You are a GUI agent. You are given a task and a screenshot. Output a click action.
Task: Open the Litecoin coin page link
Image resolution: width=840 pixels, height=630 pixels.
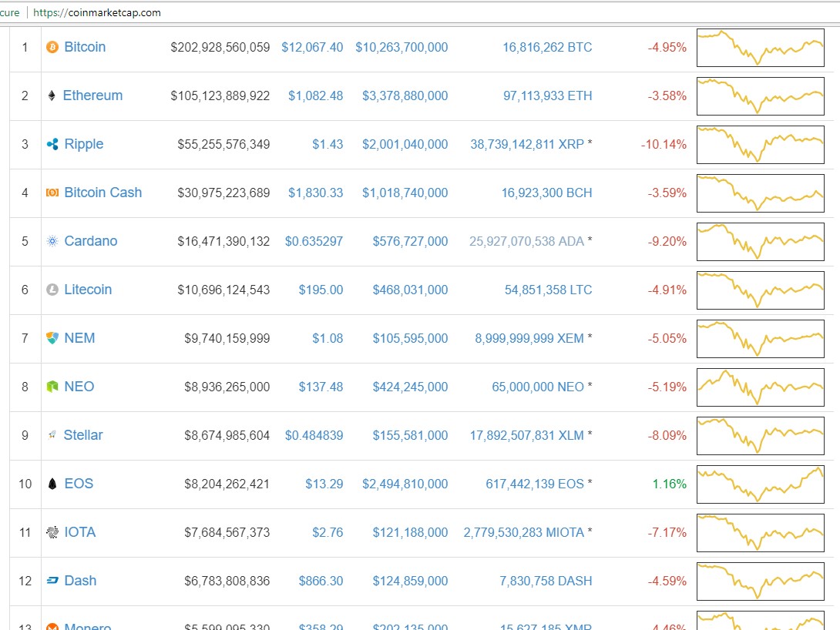(88, 290)
